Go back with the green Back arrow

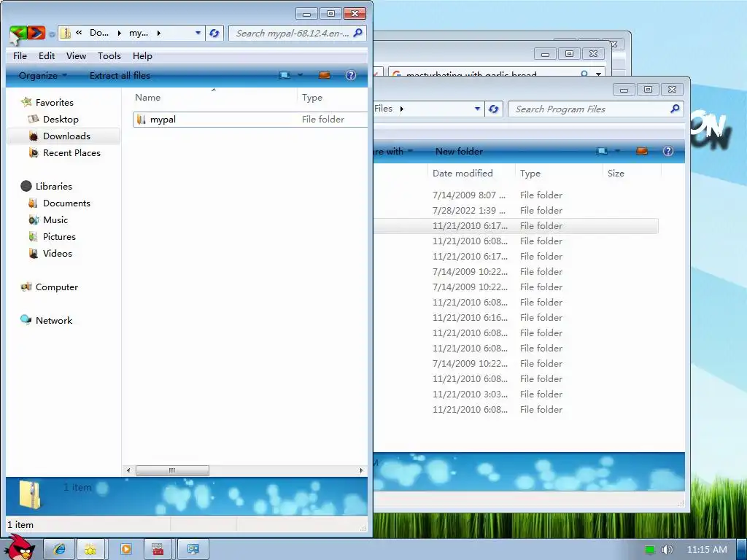[x=18, y=33]
